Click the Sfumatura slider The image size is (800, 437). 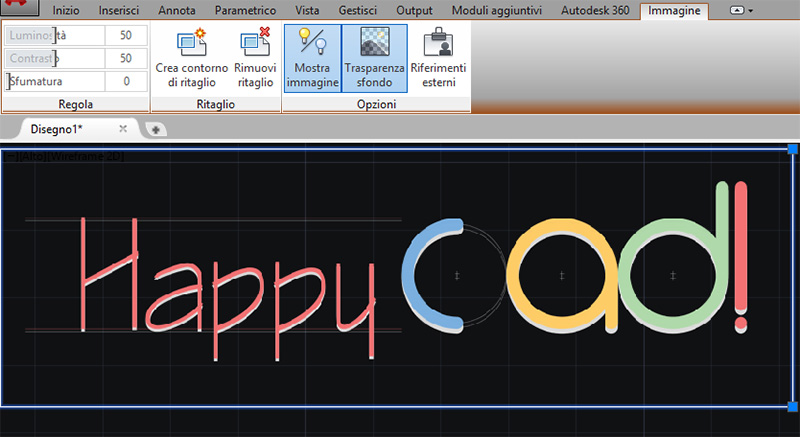(x=55, y=81)
